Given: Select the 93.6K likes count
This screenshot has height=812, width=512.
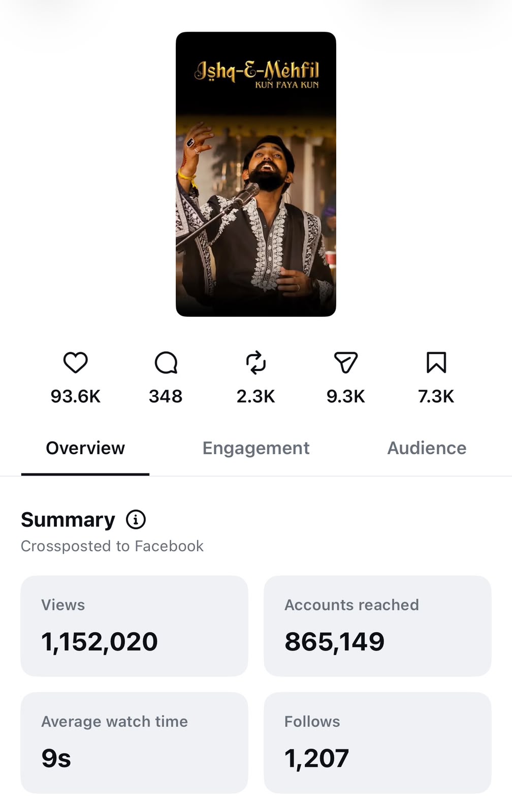Looking at the screenshot, I should tap(76, 396).
